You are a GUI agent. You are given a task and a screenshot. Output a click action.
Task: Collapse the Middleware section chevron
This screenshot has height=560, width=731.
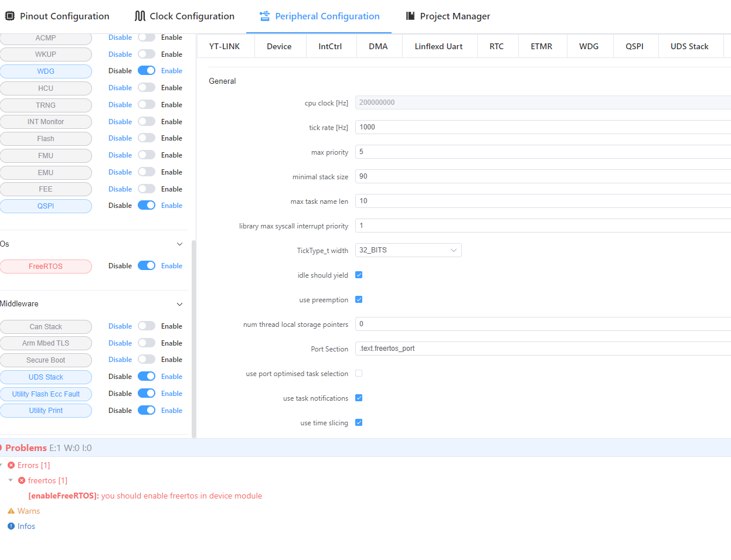click(x=179, y=304)
